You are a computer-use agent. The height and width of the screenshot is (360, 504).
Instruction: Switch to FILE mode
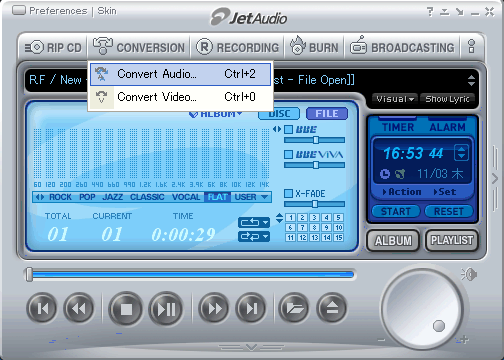327,114
